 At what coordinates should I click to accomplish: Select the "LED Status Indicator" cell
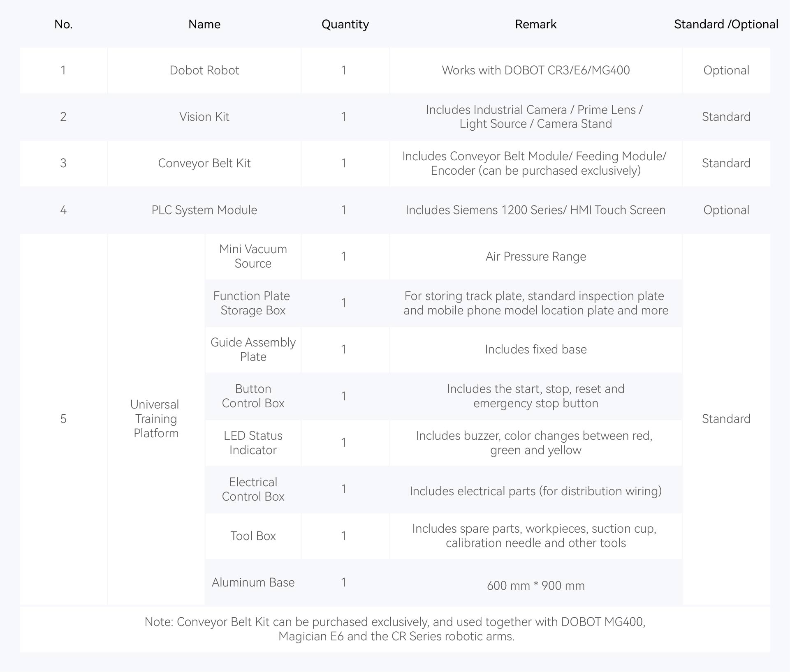tap(253, 443)
